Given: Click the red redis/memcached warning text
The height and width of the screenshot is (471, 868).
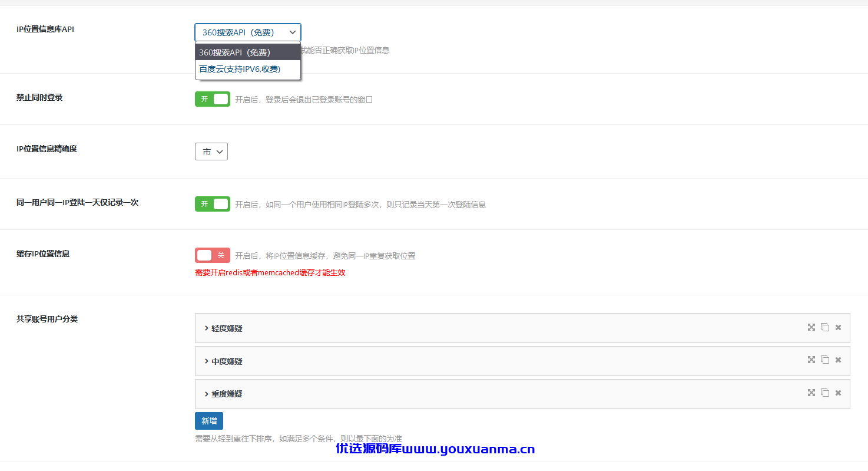Looking at the screenshot, I should [x=270, y=272].
